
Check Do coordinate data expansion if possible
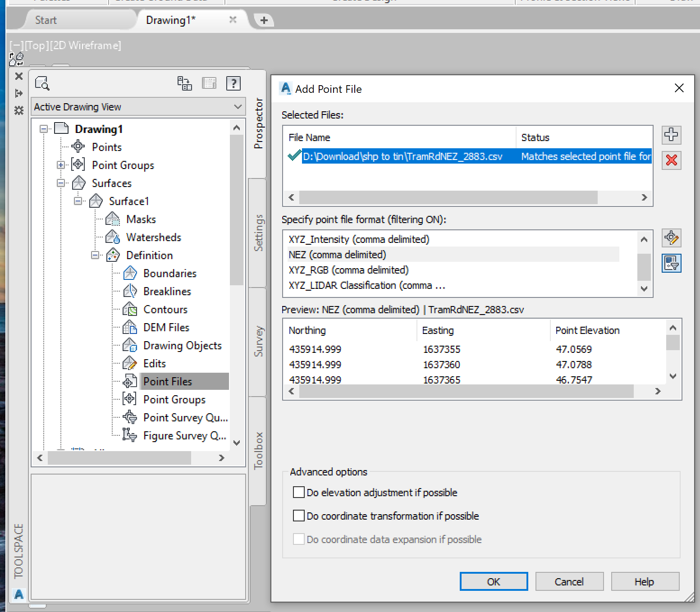pos(298,539)
